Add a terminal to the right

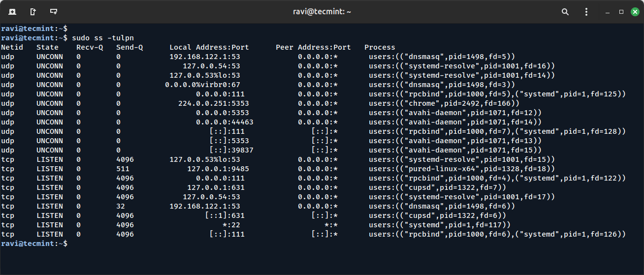click(32, 11)
